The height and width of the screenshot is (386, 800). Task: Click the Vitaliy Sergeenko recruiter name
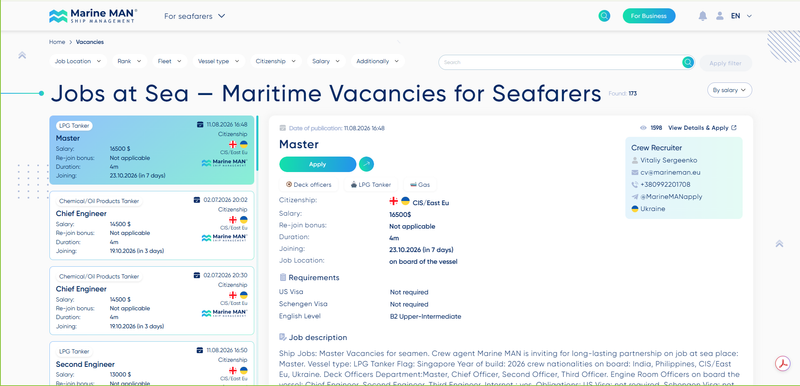[668, 160]
